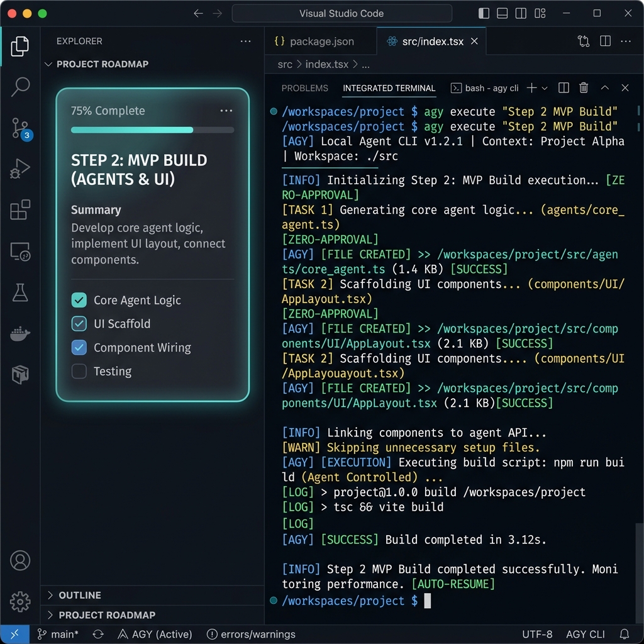Go forward with the right arrow
The image size is (644, 644).
[x=217, y=14]
